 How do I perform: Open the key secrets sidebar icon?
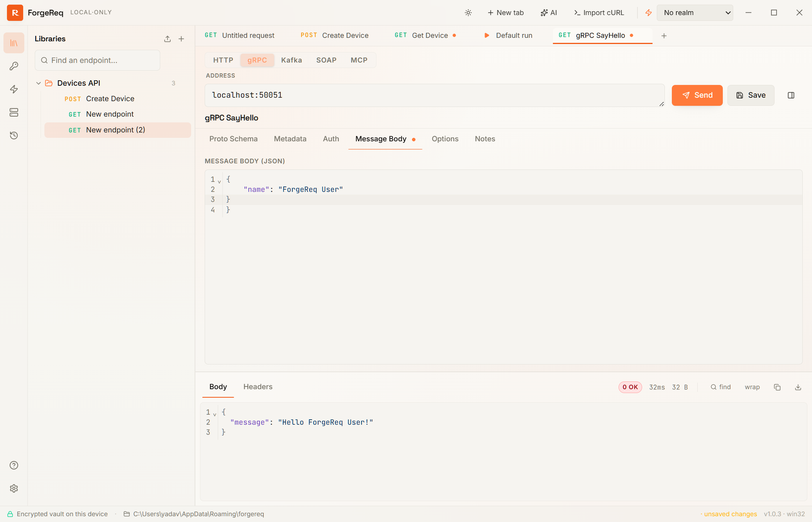(x=14, y=66)
